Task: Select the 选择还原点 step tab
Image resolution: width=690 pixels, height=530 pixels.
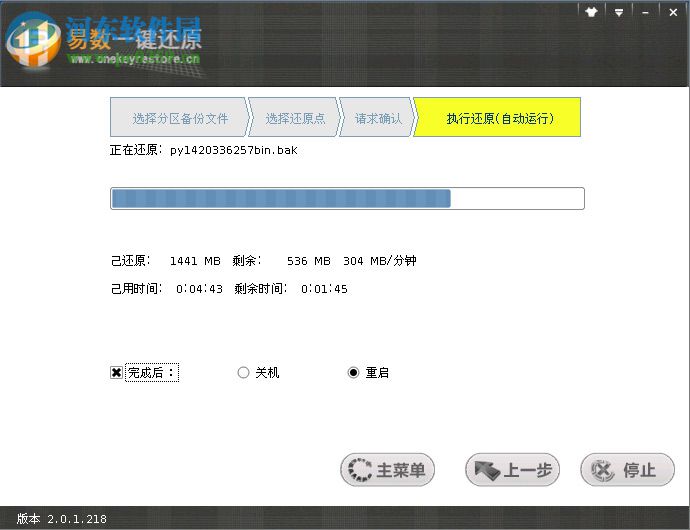Action: (x=294, y=117)
